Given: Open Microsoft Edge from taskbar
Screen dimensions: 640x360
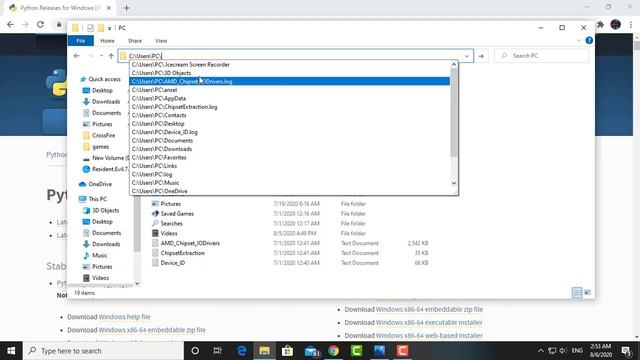Looking at the screenshot, I should click(x=242, y=351).
